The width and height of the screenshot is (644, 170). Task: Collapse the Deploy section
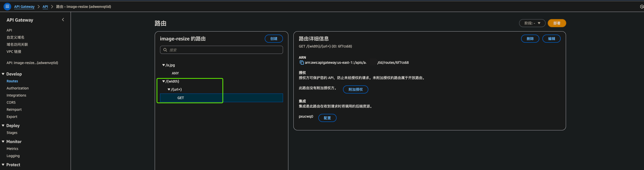3,126
